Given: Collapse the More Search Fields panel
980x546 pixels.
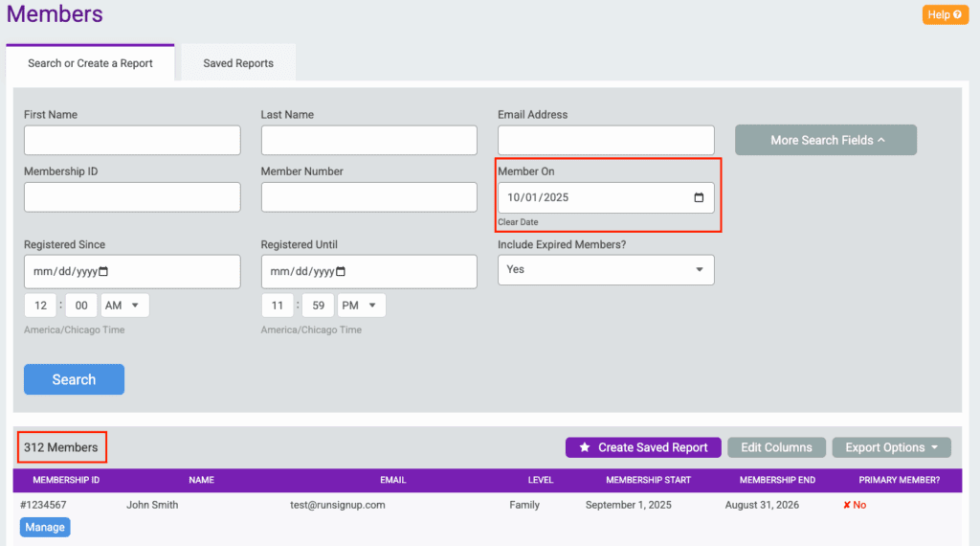Looking at the screenshot, I should click(x=826, y=140).
